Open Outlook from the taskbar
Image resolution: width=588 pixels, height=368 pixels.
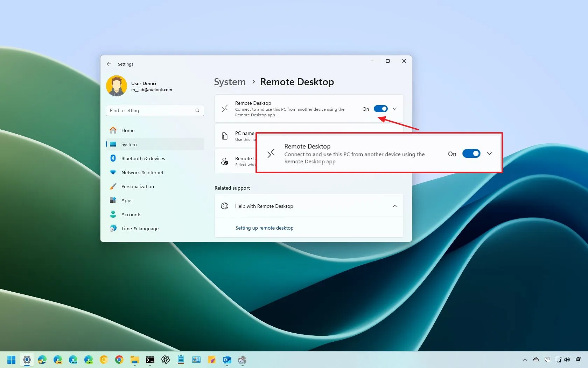point(227,360)
